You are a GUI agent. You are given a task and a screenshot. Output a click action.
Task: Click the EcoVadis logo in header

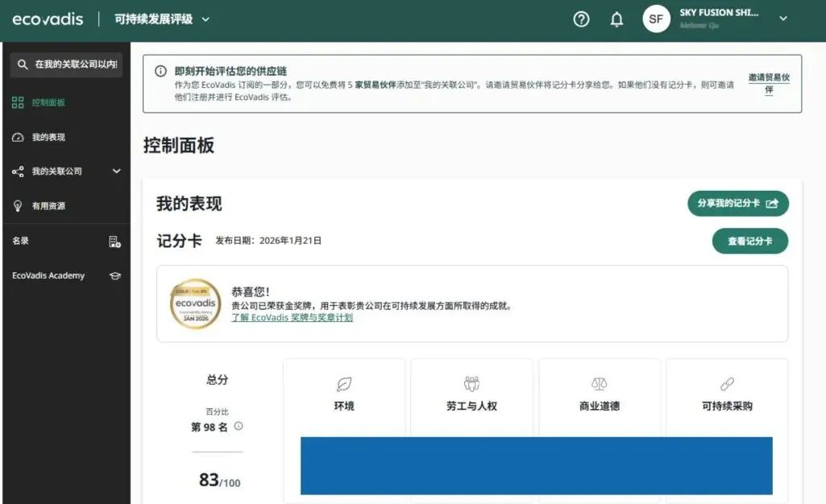pos(48,19)
